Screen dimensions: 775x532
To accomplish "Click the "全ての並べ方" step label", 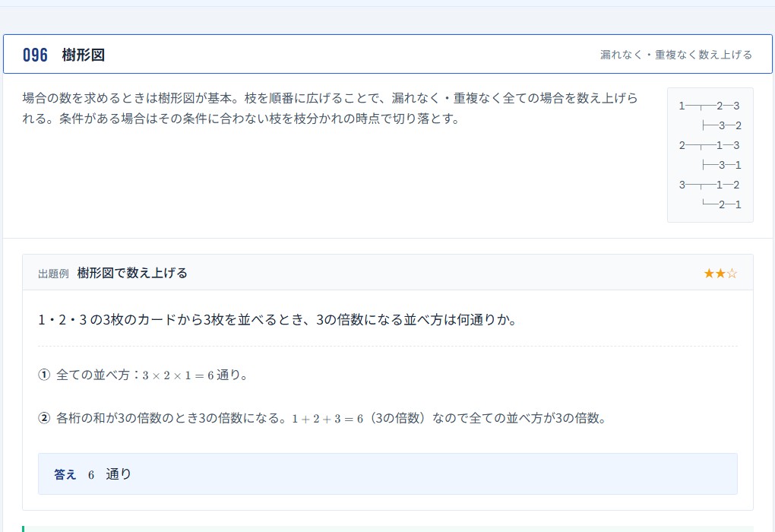I will [x=93, y=375].
